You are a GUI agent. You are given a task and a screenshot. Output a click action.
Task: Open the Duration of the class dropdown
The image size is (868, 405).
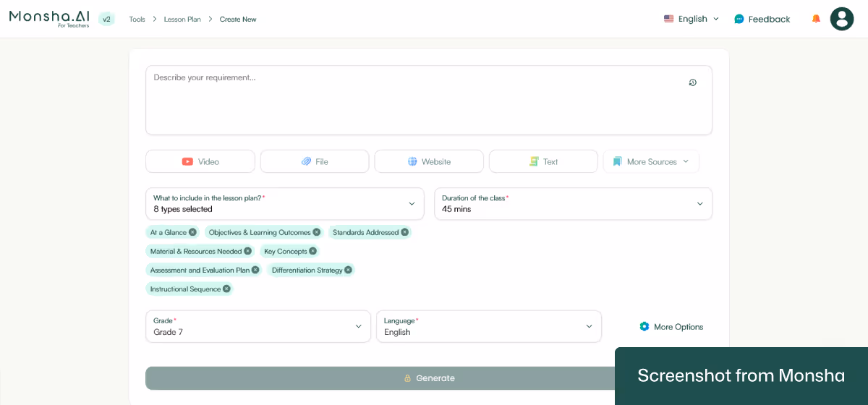(x=574, y=204)
